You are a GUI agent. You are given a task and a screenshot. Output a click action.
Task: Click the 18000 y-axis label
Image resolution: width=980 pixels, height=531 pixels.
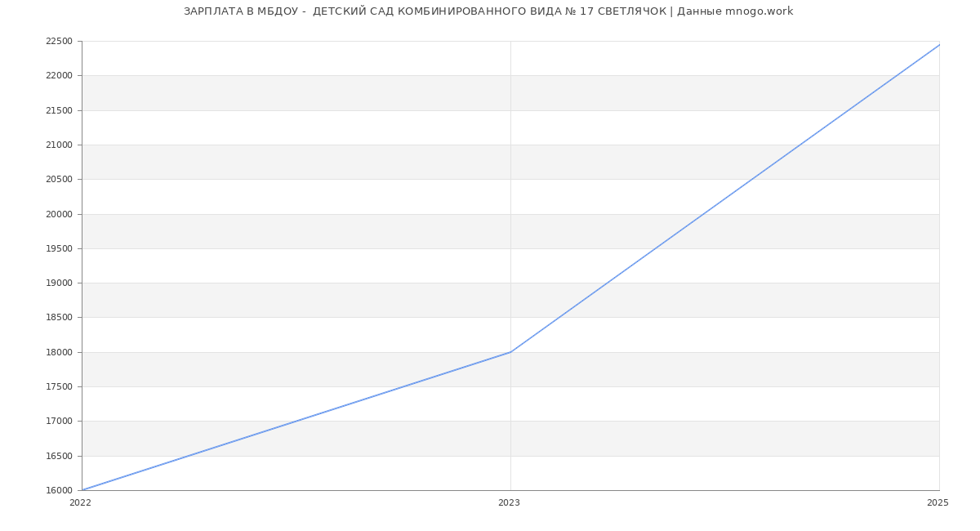click(59, 353)
